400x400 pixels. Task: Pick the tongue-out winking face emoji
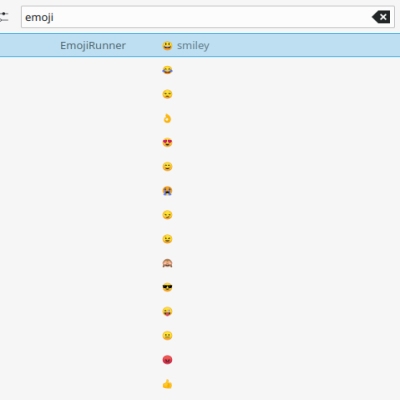point(167,312)
